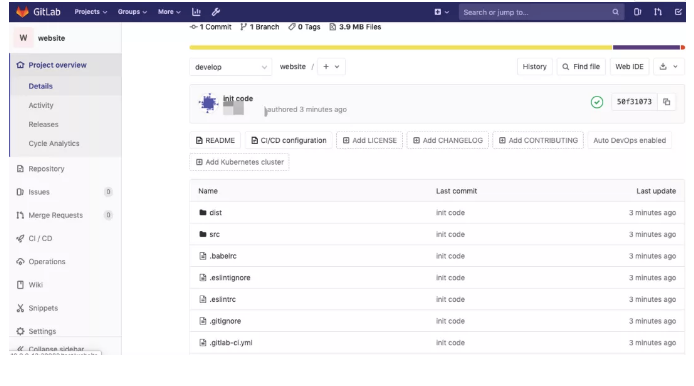This screenshot has width=694, height=386.
Task: Open the to-do list icon
Action: click(x=678, y=12)
